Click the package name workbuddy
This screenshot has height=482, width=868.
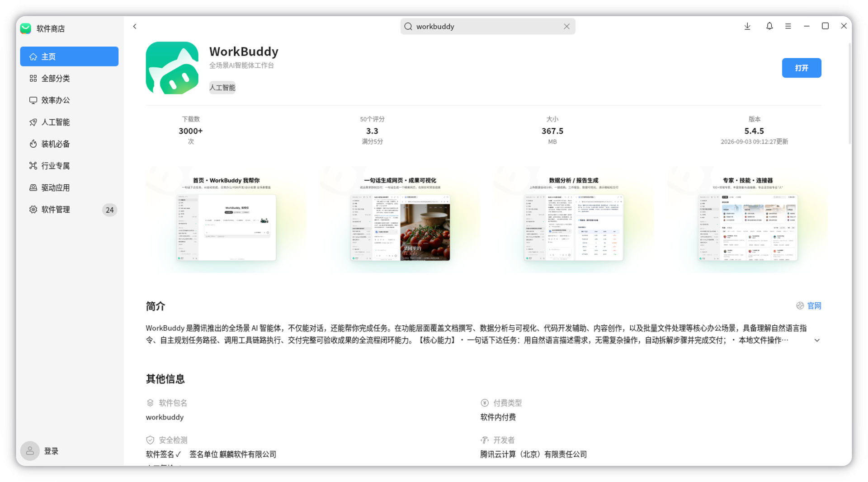pyautogui.click(x=165, y=417)
